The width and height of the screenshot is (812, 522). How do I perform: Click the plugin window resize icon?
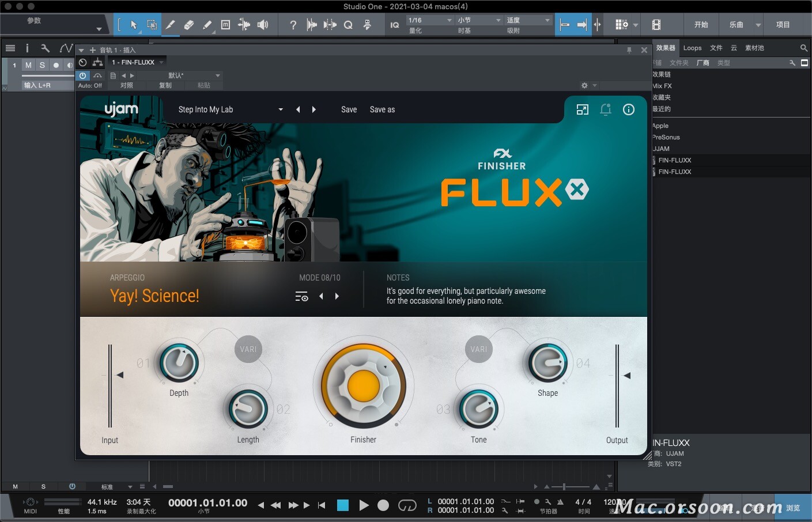(583, 109)
